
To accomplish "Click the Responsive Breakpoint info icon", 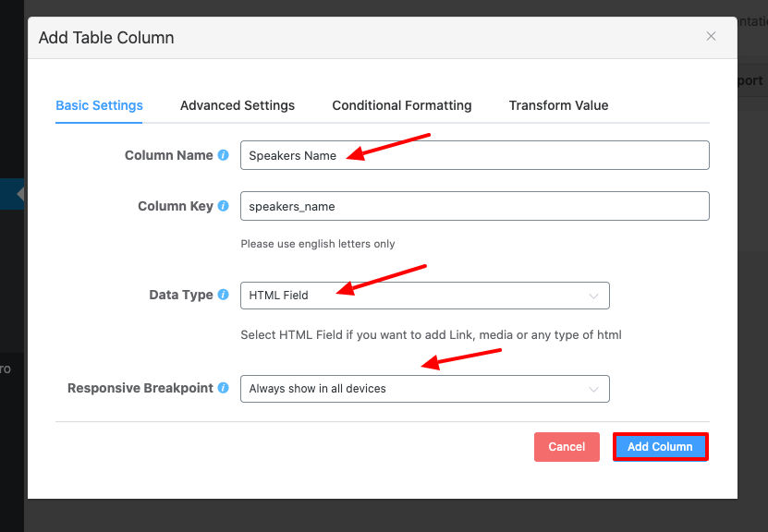I will [223, 388].
